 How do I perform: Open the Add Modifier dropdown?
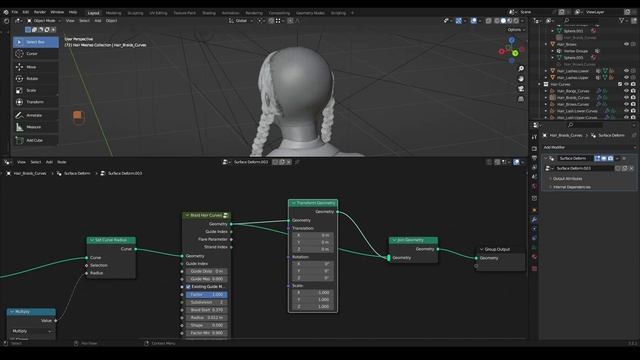coord(589,147)
